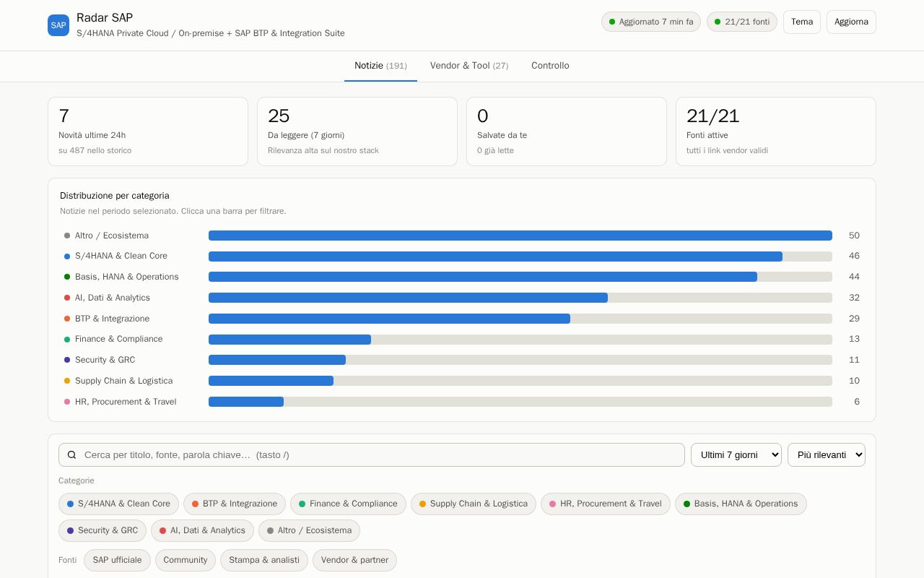Filter sources by SAP ufficiale chip
This screenshot has height=578, width=924.
(x=117, y=560)
